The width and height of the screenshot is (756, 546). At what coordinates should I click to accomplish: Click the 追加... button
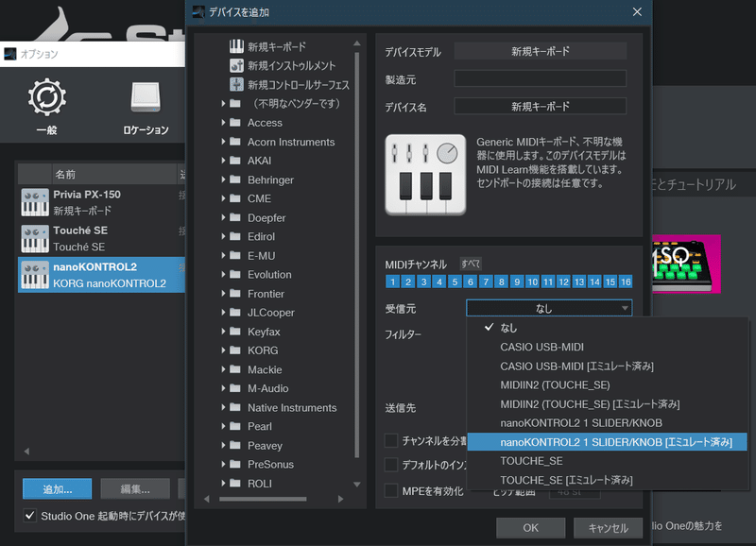coord(58,489)
